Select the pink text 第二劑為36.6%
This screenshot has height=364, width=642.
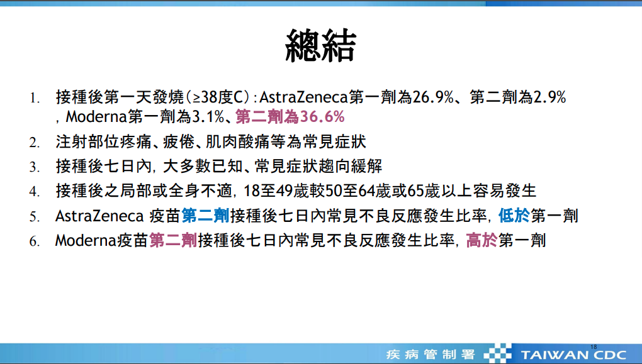click(x=290, y=117)
